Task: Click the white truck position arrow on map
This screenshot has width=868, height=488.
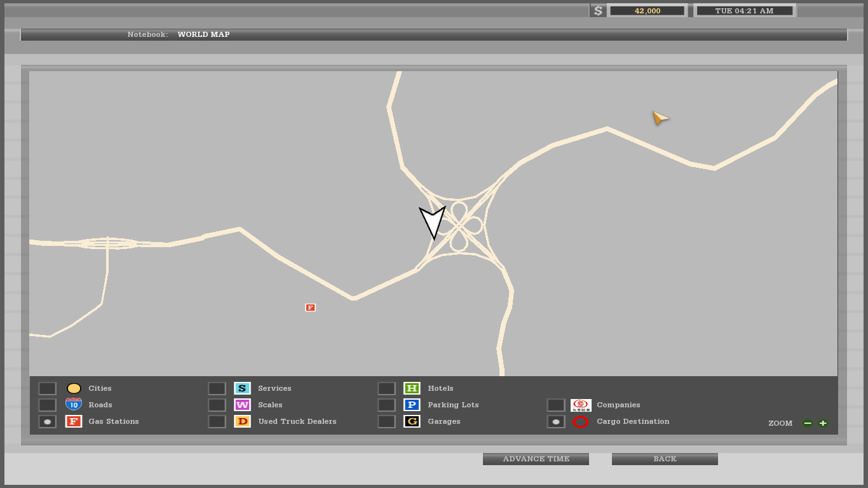Action: pyautogui.click(x=433, y=222)
